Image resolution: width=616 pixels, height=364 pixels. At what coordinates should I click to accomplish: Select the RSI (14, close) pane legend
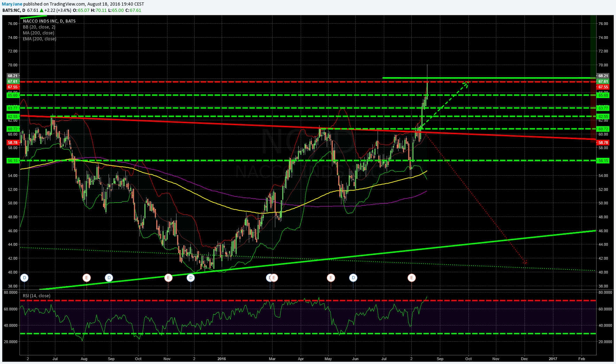point(37,296)
